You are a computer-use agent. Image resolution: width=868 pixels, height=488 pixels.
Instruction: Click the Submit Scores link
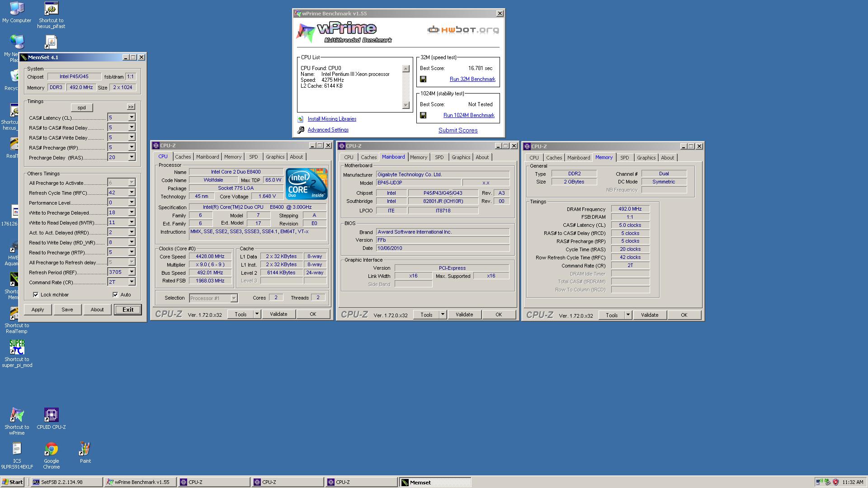[458, 130]
